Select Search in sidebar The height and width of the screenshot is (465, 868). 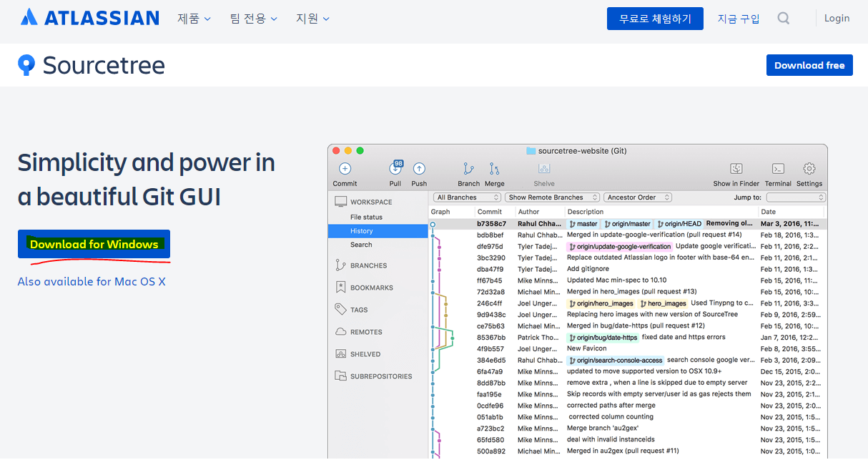pyautogui.click(x=361, y=245)
